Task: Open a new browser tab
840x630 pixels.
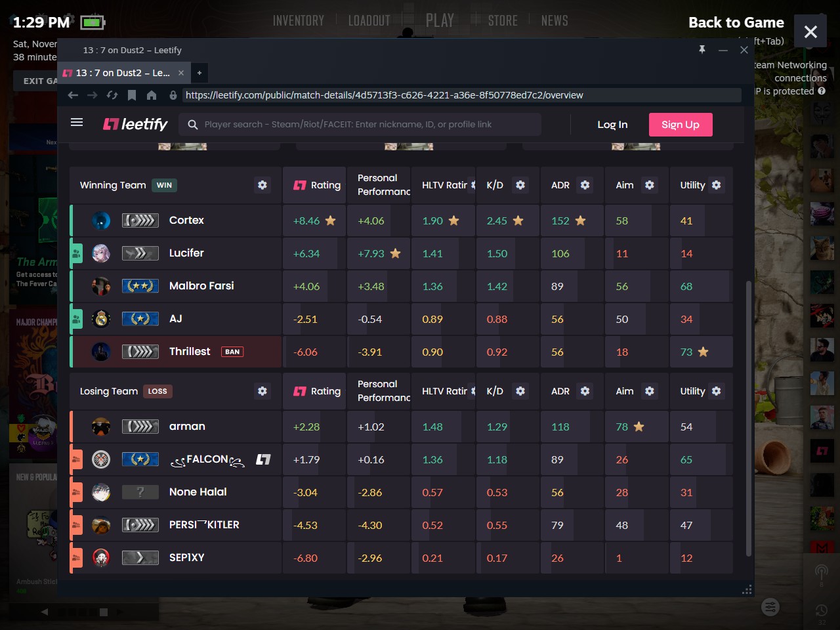Action: tap(199, 73)
